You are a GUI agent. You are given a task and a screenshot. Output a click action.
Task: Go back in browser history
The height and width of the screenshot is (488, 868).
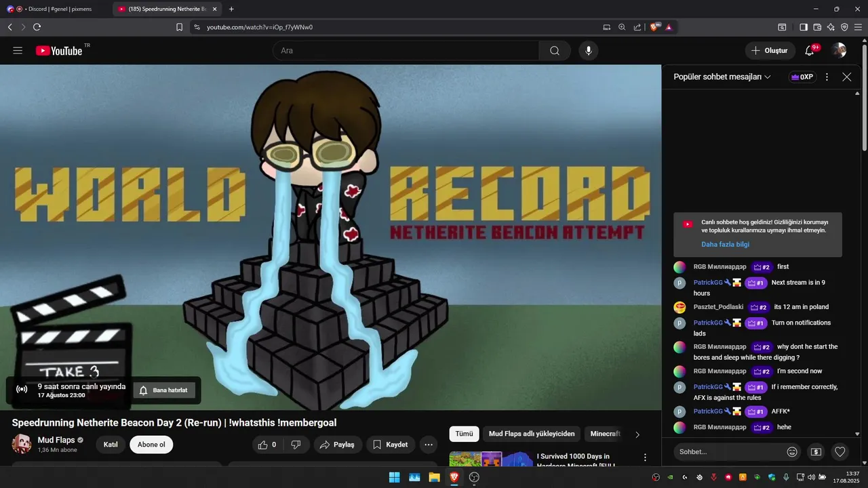pos(9,27)
